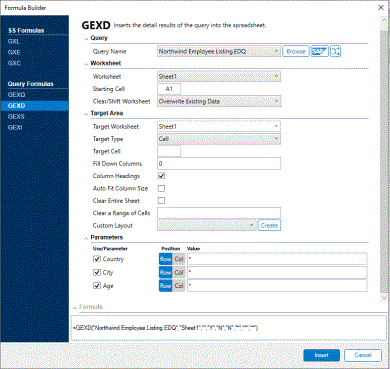Toggle the Column Headings checkbox
Image resolution: width=390 pixels, height=369 pixels.
[x=161, y=176]
